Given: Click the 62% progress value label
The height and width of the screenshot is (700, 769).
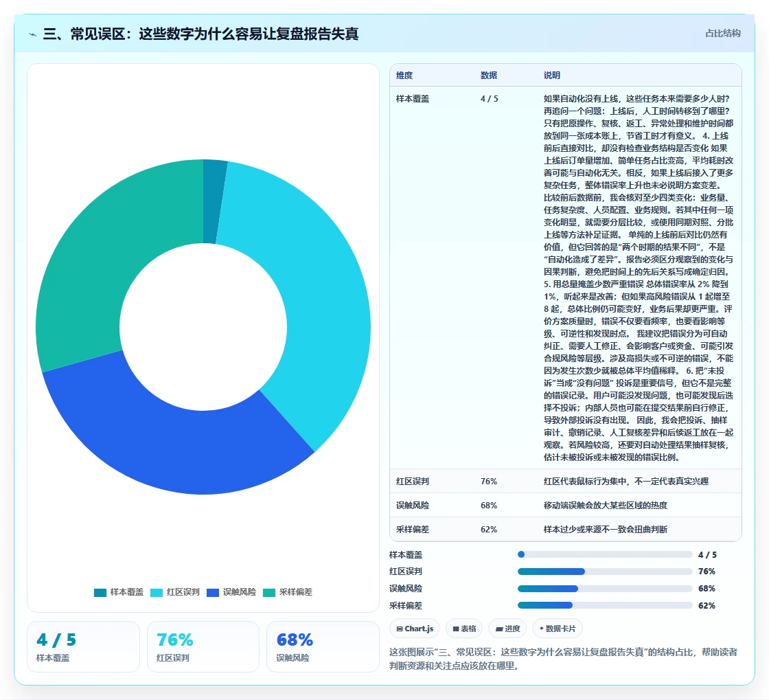Looking at the screenshot, I should coord(707,605).
